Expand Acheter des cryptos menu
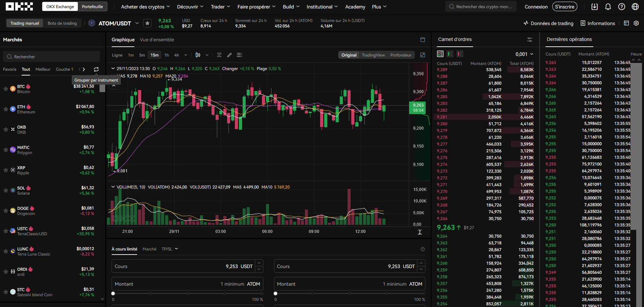Viewport: 644px width, 307px height. click(x=146, y=7)
